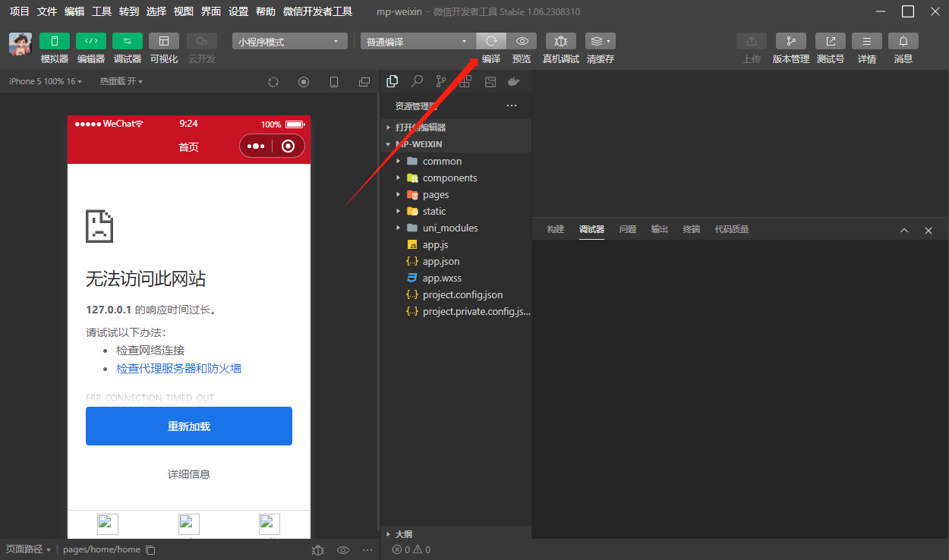Click the Real Device Debug (真机调试) icon
Screen dimensions: 949x560
(561, 41)
